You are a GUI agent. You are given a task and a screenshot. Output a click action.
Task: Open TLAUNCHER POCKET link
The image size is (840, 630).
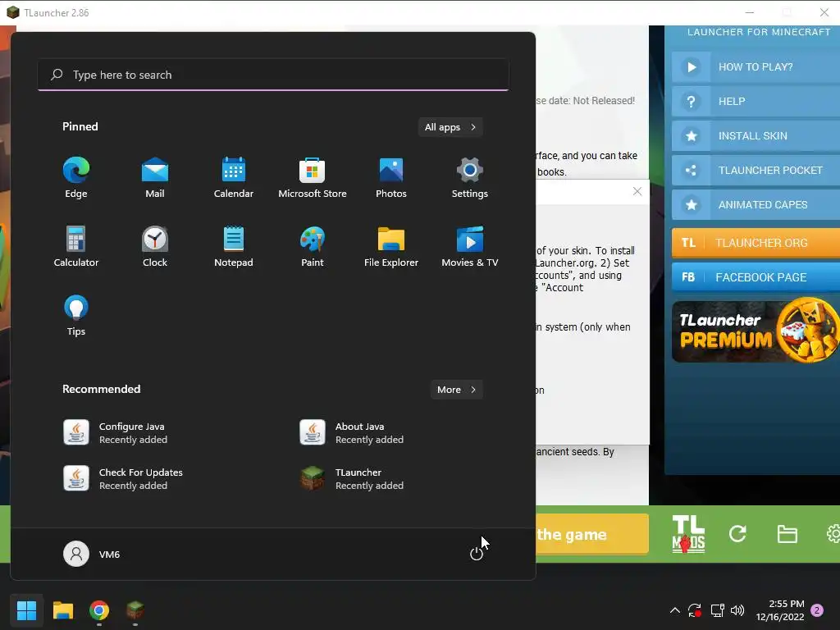pyautogui.click(x=756, y=171)
